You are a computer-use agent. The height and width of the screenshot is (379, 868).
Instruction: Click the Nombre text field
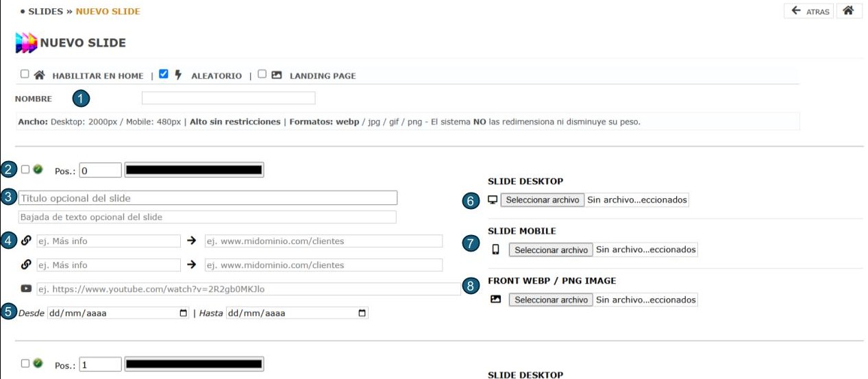[228, 98]
